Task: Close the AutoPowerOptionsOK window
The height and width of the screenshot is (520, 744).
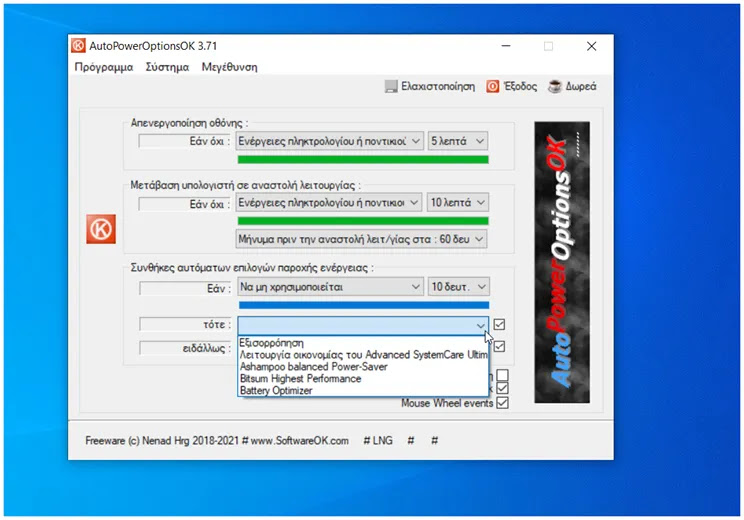Action: point(591,46)
